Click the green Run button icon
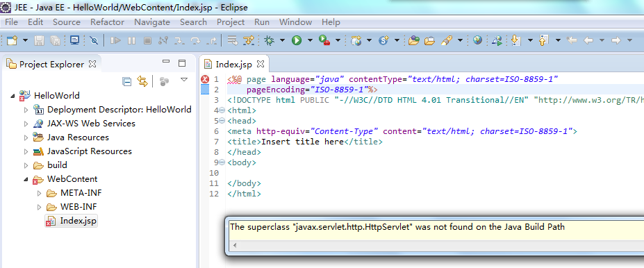This screenshot has width=644, height=268. point(297,40)
